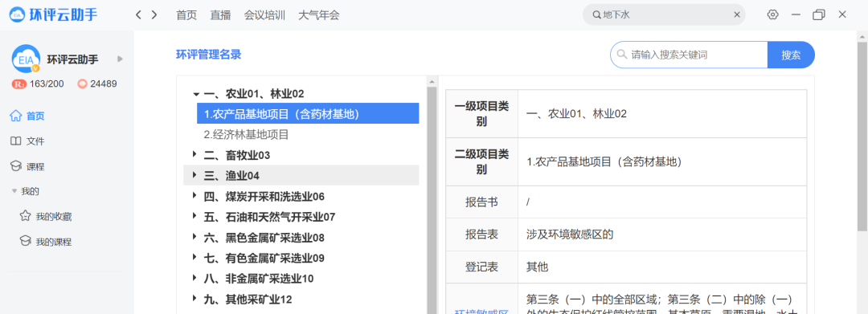Click the blue 搜索 button

tap(791, 55)
